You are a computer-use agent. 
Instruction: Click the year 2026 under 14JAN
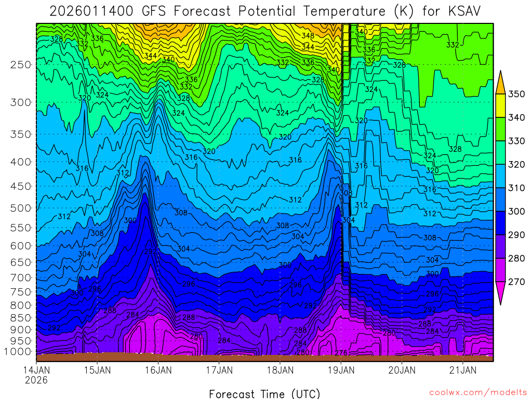coord(36,380)
